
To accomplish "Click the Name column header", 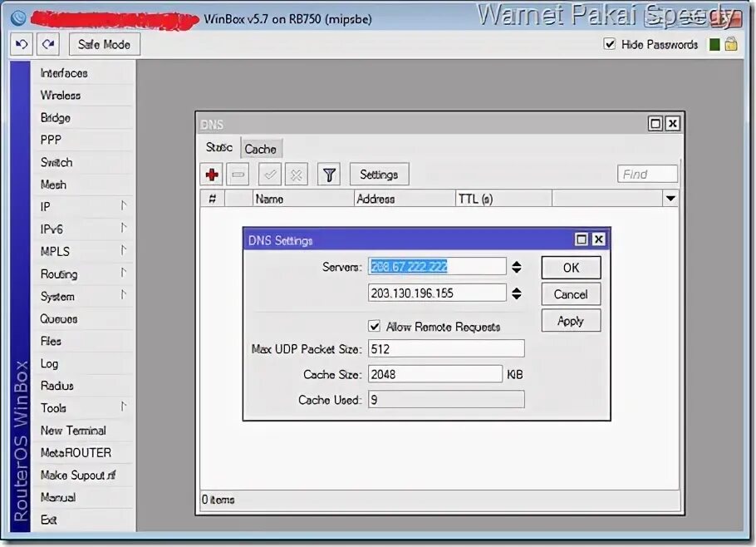I will (303, 199).
